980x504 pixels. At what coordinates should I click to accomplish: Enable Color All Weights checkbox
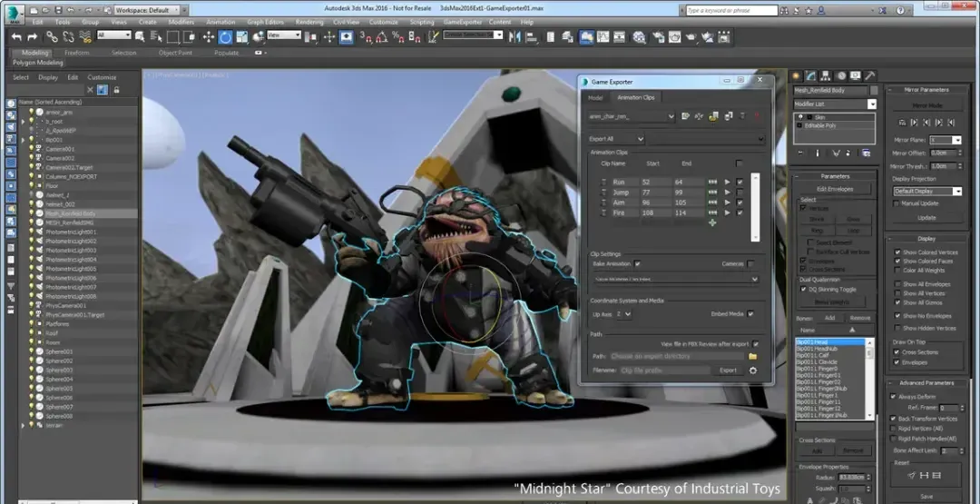pos(897,270)
